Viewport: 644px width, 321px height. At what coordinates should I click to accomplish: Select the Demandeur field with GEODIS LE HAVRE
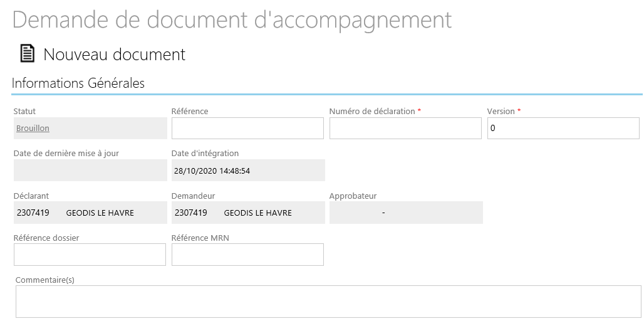tap(248, 213)
